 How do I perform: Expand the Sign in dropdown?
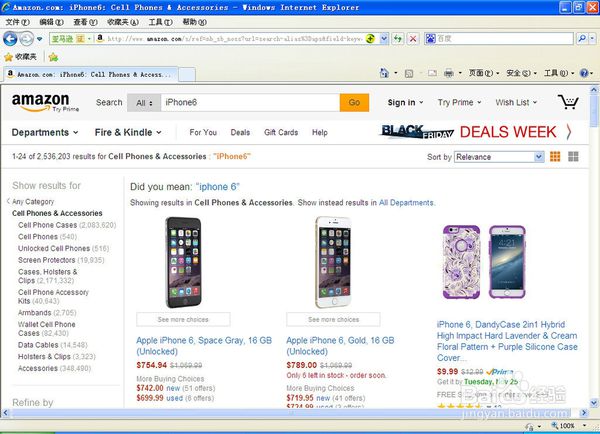coord(405,103)
